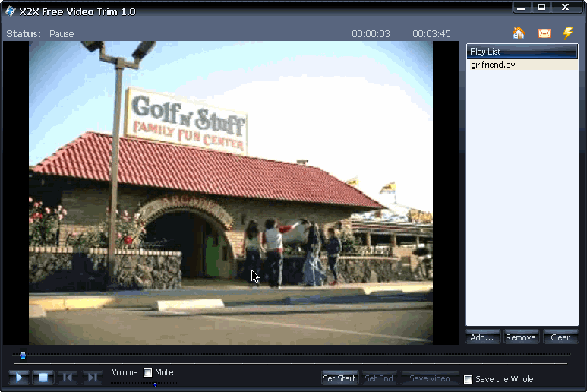Enable the Mute checkbox

pos(148,372)
